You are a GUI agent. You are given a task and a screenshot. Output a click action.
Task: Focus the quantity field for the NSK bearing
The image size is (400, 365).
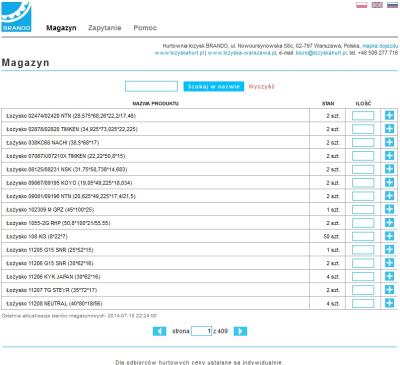pos(363,169)
